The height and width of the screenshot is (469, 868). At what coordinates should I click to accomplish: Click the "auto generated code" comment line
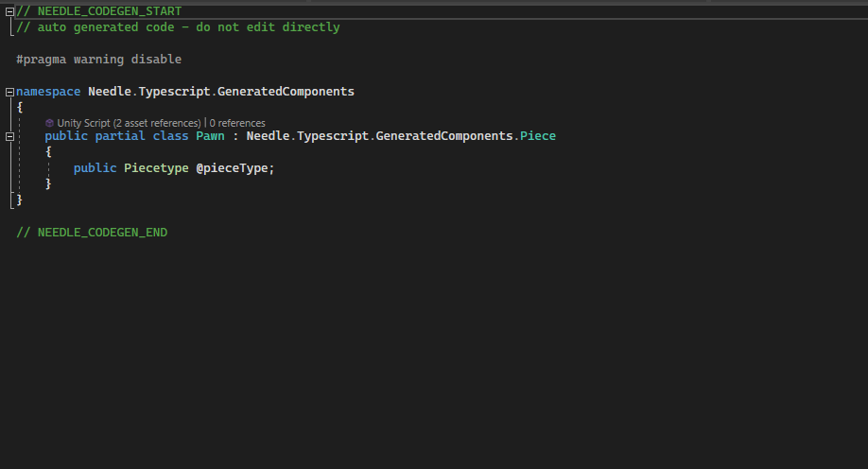pos(178,27)
